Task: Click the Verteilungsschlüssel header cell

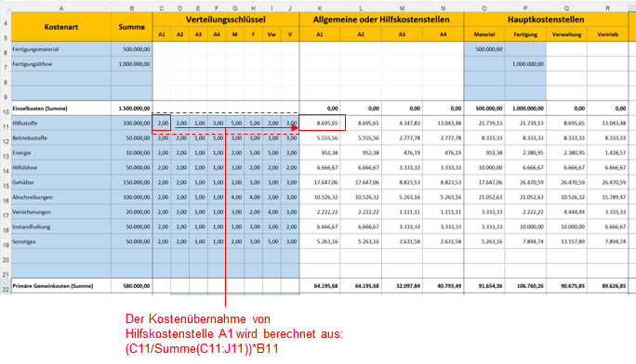Action: pos(226,19)
